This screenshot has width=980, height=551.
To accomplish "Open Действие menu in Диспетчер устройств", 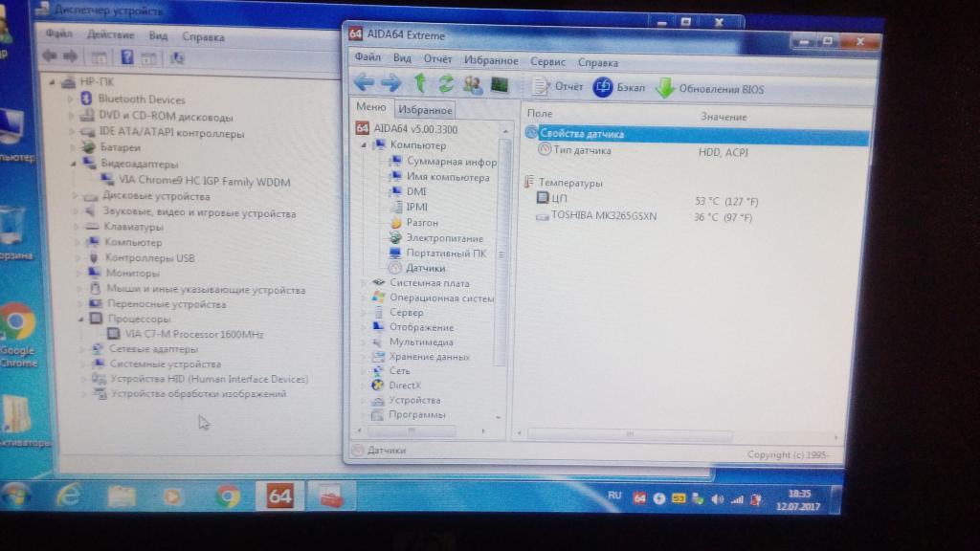I will [111, 35].
